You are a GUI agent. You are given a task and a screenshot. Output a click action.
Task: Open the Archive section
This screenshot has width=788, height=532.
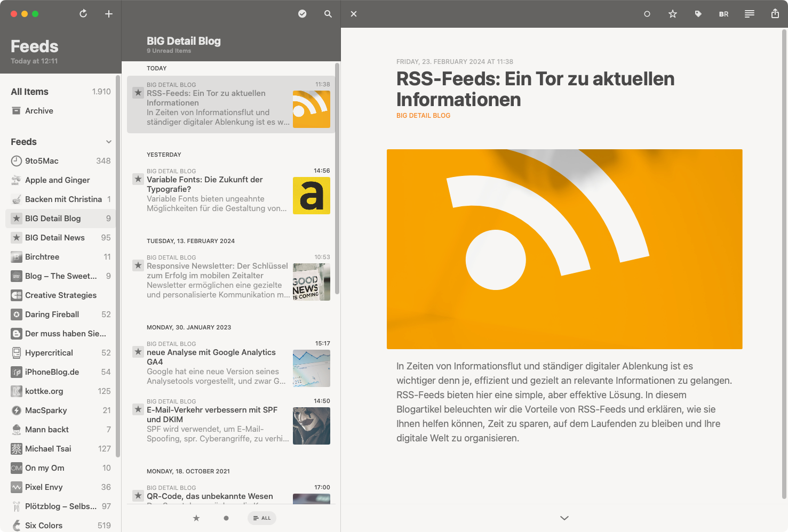39,111
